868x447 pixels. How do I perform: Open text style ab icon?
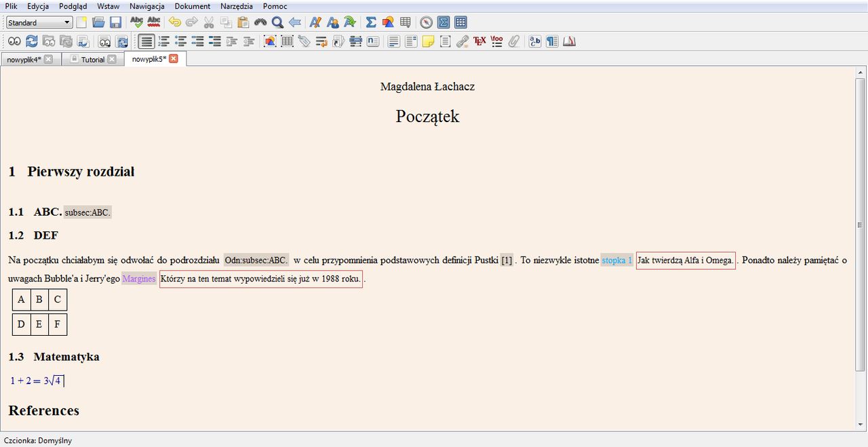tap(535, 41)
